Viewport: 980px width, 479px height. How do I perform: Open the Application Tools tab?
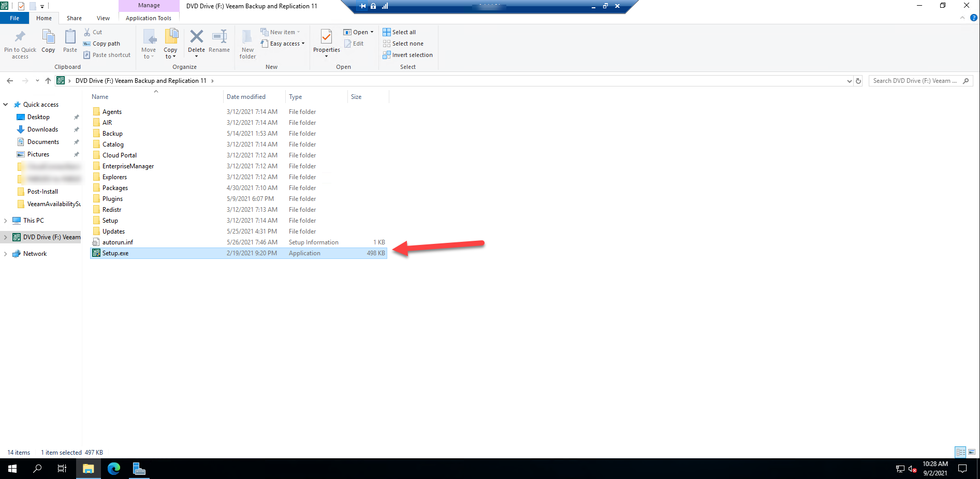[x=149, y=18]
